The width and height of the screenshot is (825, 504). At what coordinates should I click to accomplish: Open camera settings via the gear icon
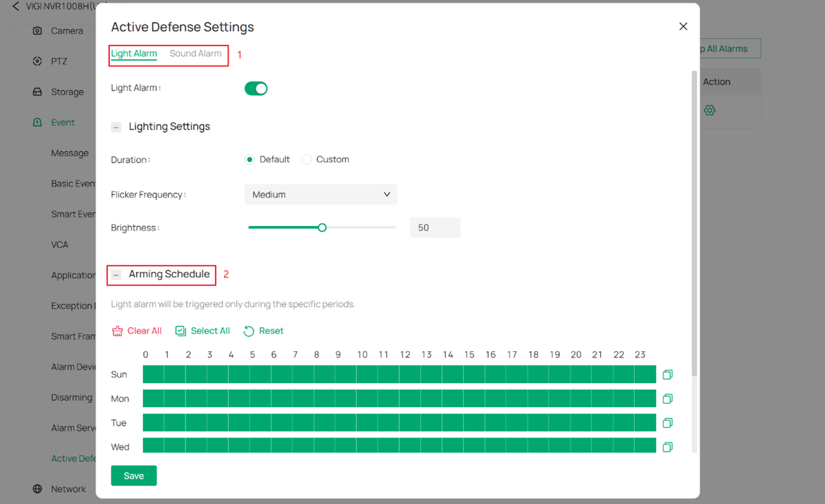709,110
